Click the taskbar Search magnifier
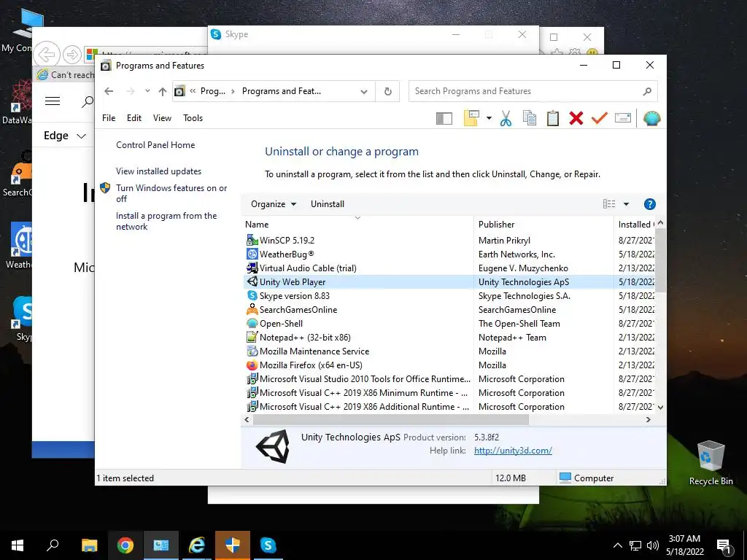 [x=53, y=545]
